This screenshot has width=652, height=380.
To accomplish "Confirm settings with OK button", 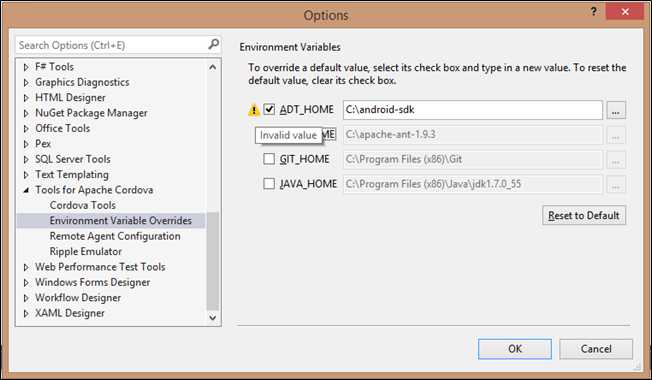I will pyautogui.click(x=515, y=349).
